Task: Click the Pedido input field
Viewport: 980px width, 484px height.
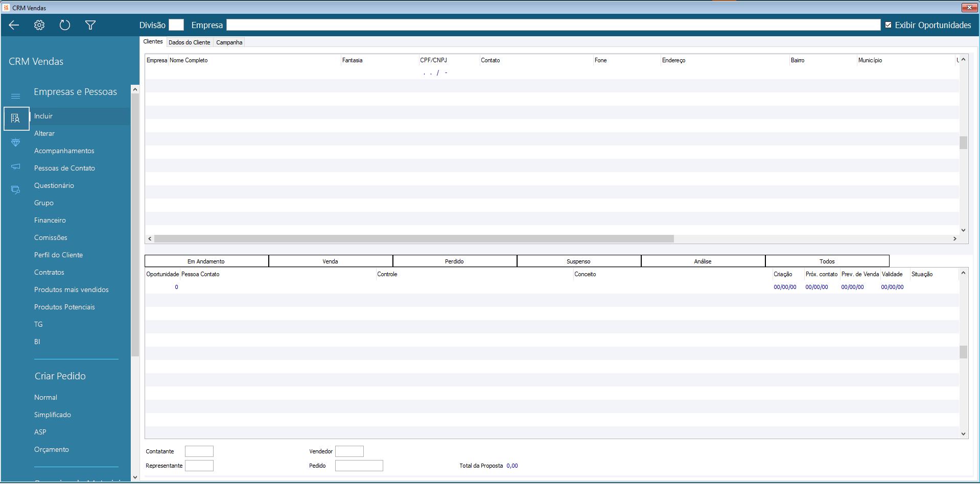Action: pyautogui.click(x=359, y=466)
